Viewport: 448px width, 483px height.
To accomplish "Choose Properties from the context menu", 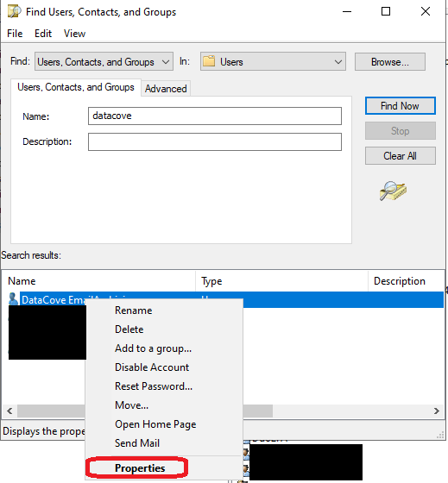I will [140, 467].
